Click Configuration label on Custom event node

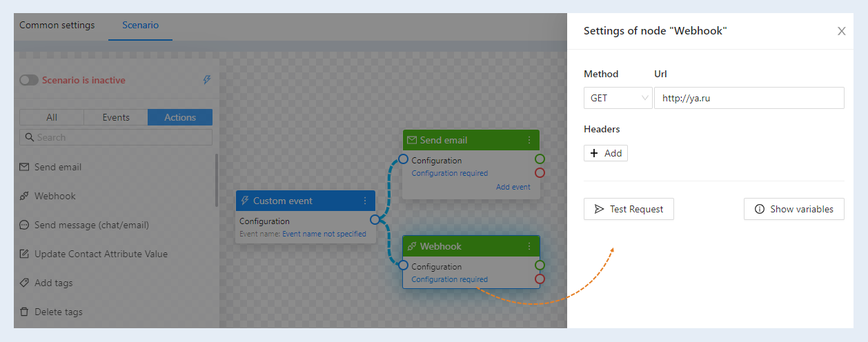pos(265,221)
